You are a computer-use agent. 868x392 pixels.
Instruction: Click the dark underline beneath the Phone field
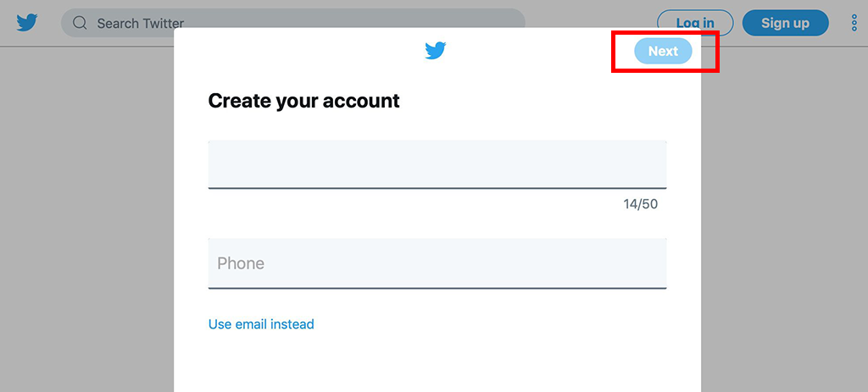pyautogui.click(x=437, y=288)
